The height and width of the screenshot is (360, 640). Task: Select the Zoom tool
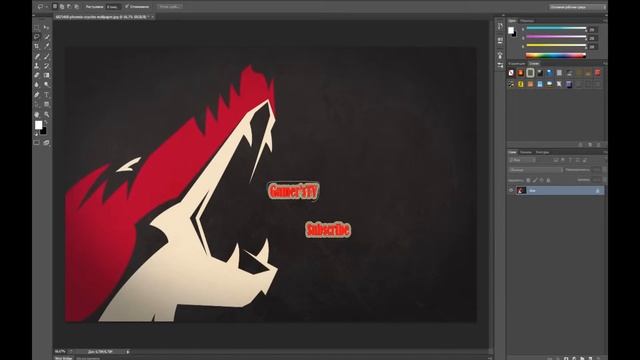[x=47, y=115]
